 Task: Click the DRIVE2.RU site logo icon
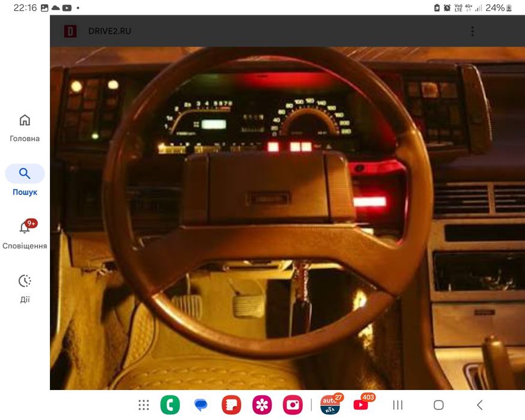(x=70, y=31)
